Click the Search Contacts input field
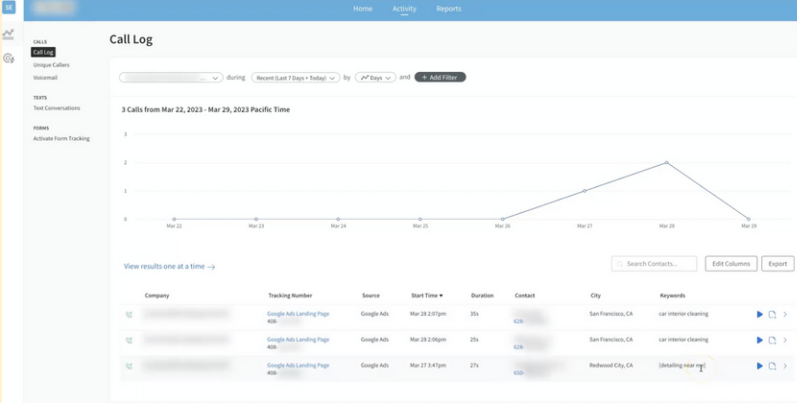The image size is (797, 403). [x=655, y=264]
